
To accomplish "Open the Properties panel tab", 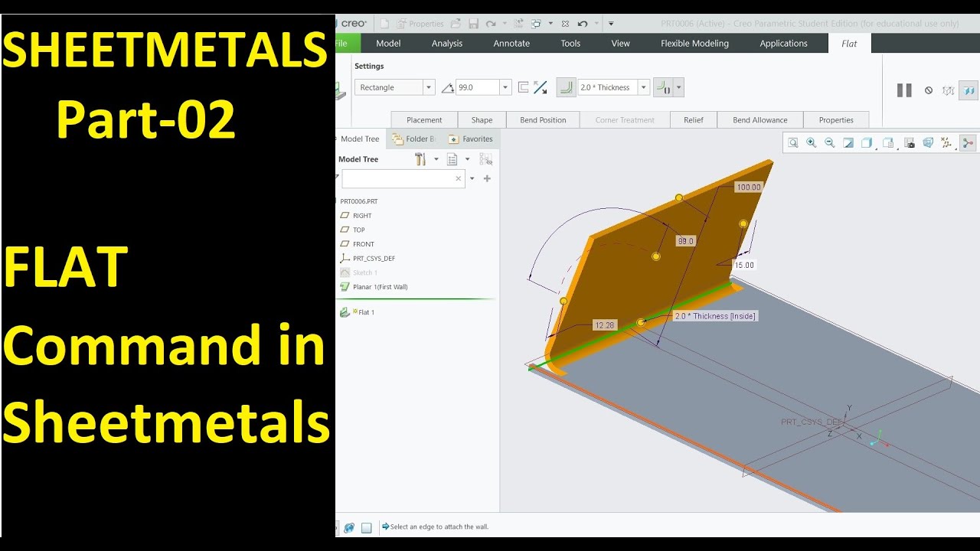I will click(836, 120).
